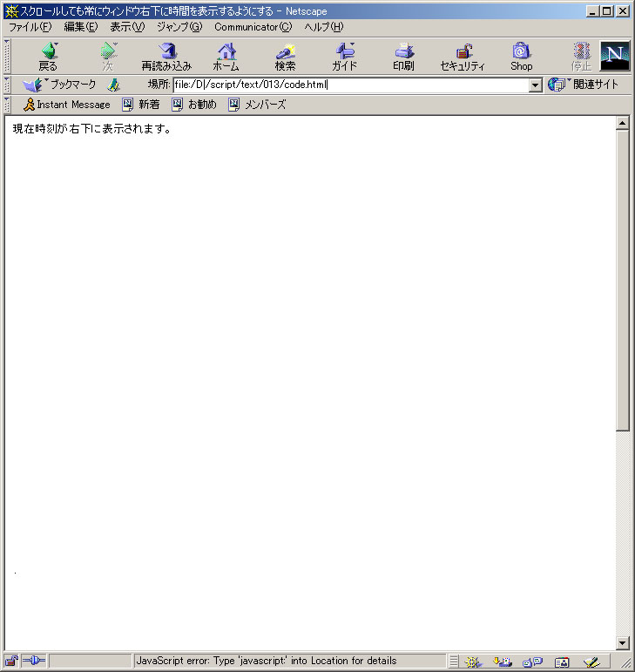Click the 次 forward arrow button

click(108, 57)
